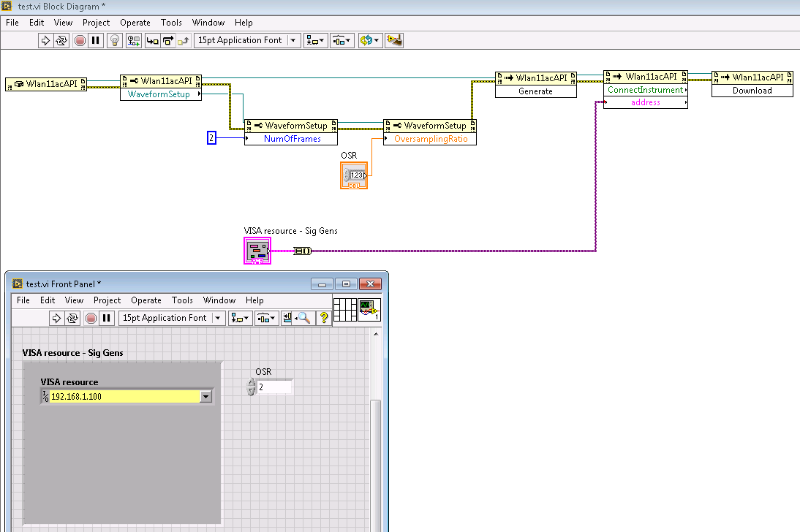Open the Application Font dropdown
This screenshot has width=800, height=532.
292,40
